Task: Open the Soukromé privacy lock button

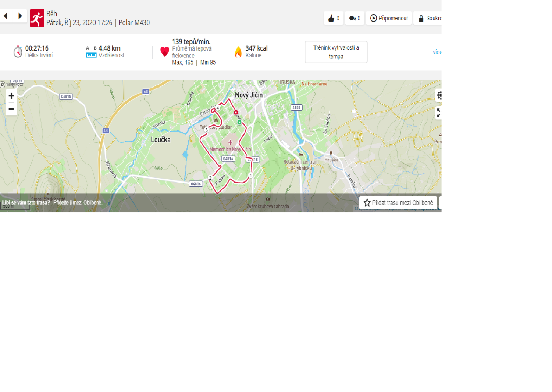Action: 428,18
